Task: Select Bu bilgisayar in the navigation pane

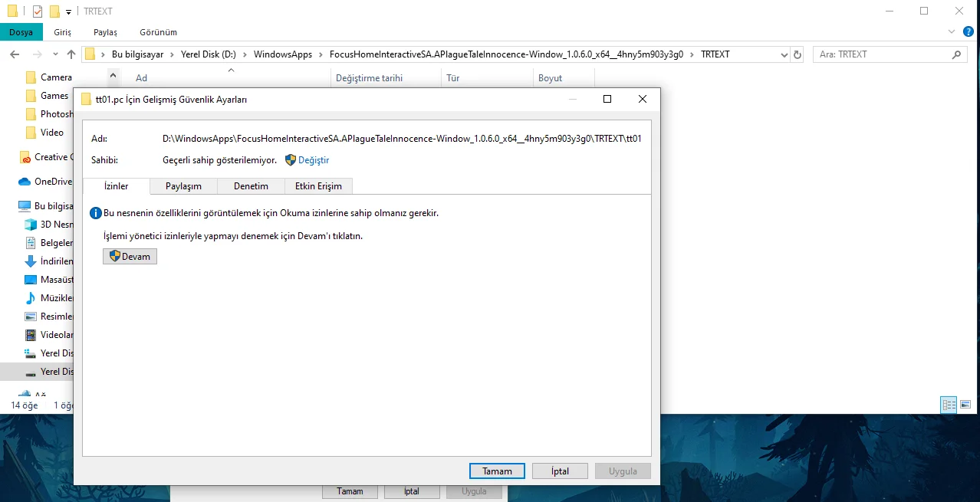Action: [x=45, y=206]
